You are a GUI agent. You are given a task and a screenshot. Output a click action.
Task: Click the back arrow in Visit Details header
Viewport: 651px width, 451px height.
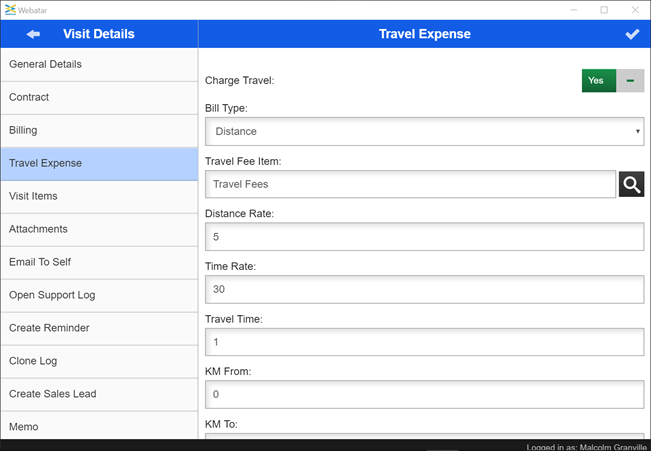coord(33,34)
